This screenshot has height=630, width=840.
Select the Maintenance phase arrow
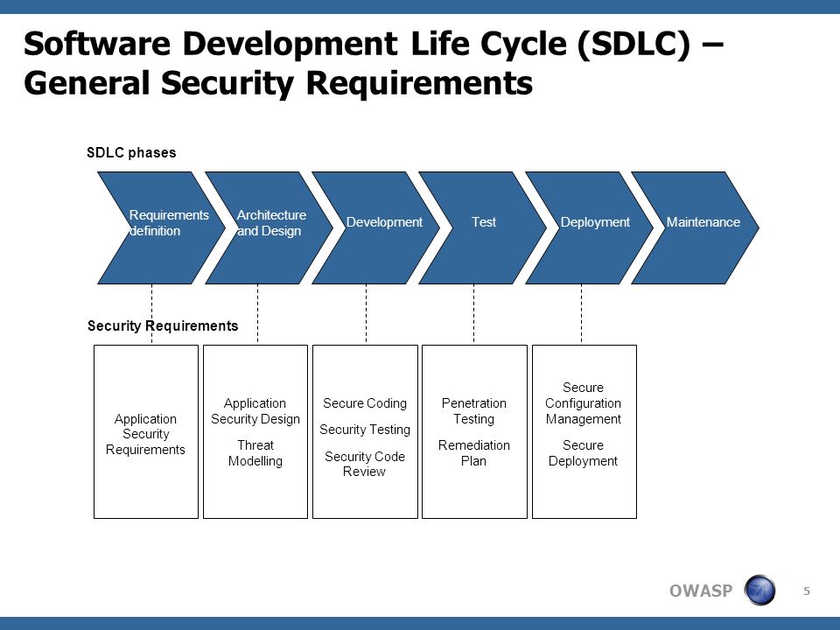[696, 227]
